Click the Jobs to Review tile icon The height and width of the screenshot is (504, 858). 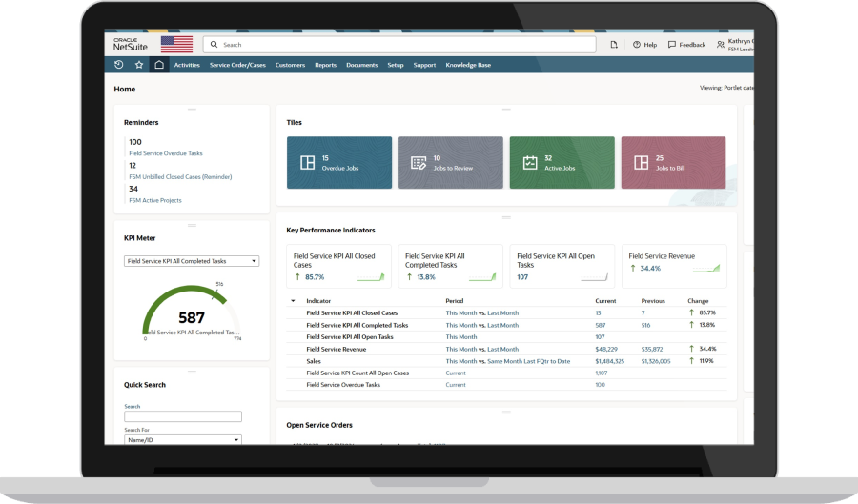419,163
